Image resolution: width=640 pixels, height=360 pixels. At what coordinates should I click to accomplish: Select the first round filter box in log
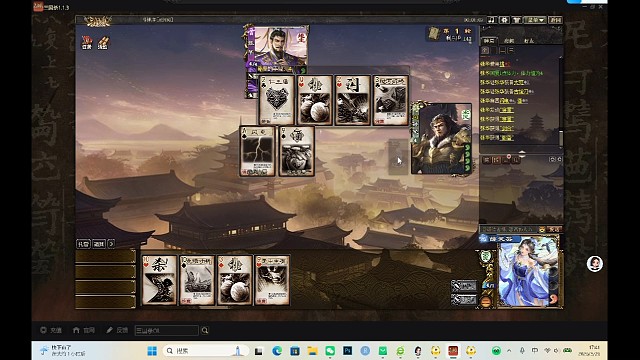point(485,50)
